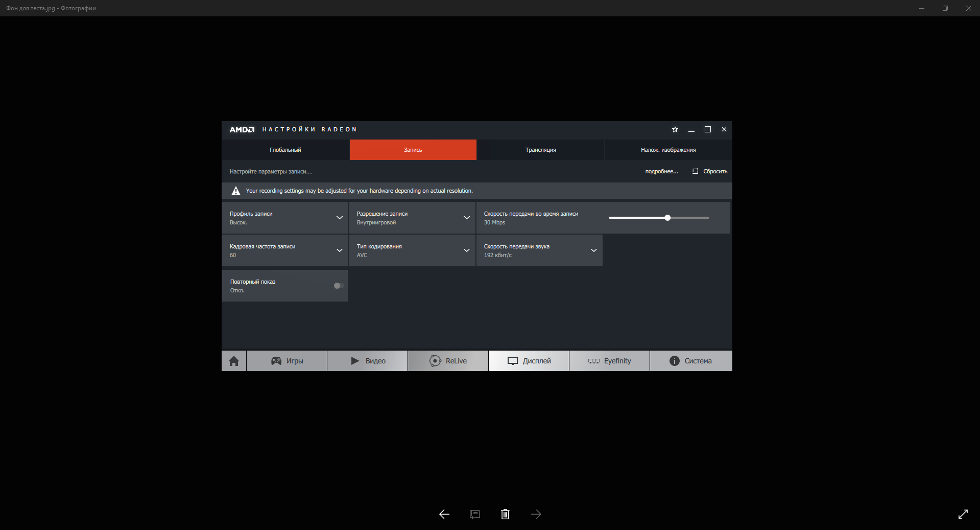Viewport: 980px width, 530px height.
Task: Switch to the Глобальный tab
Action: [x=285, y=150]
